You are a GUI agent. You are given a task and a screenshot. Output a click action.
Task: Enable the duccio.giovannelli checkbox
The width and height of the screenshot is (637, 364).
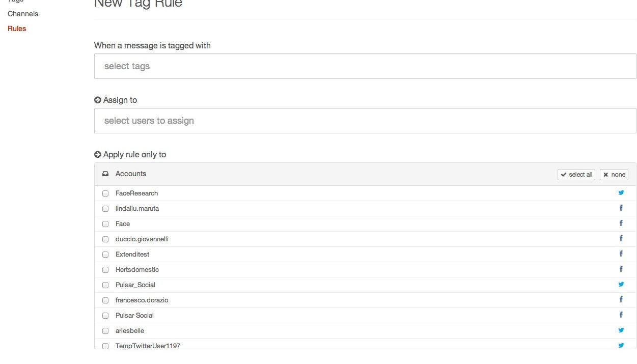coord(105,239)
